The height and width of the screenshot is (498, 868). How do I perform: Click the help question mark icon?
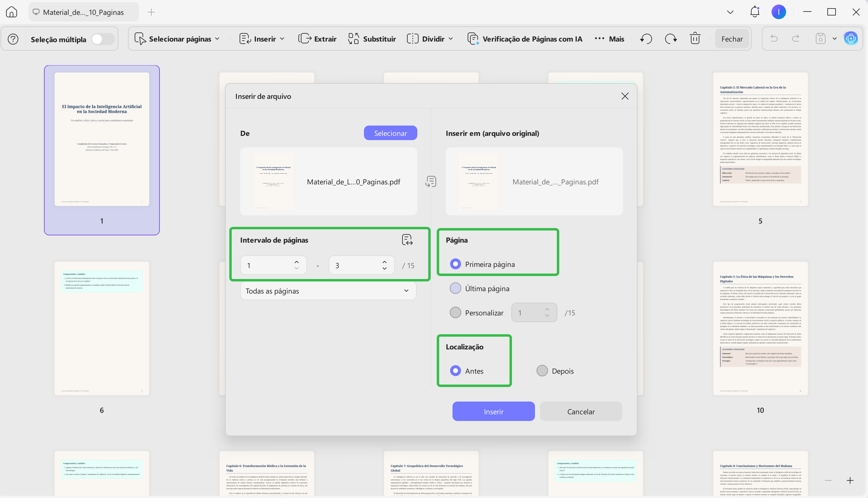click(13, 39)
